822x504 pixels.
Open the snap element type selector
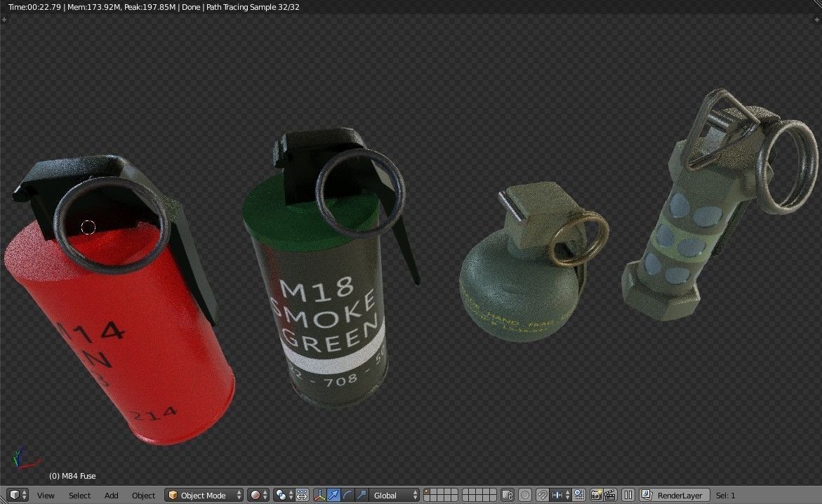click(x=560, y=495)
